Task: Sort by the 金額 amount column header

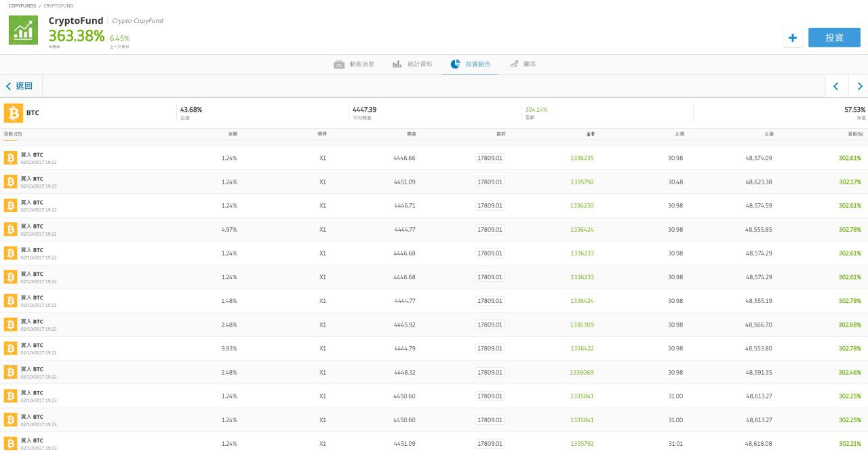Action: 233,134
